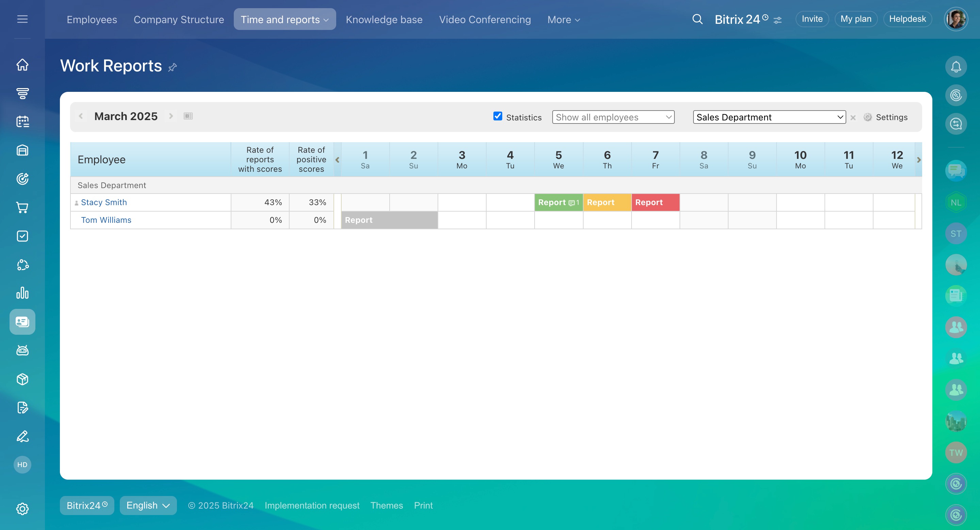
Task: Open the notifications bell on the right panel
Action: [956, 67]
